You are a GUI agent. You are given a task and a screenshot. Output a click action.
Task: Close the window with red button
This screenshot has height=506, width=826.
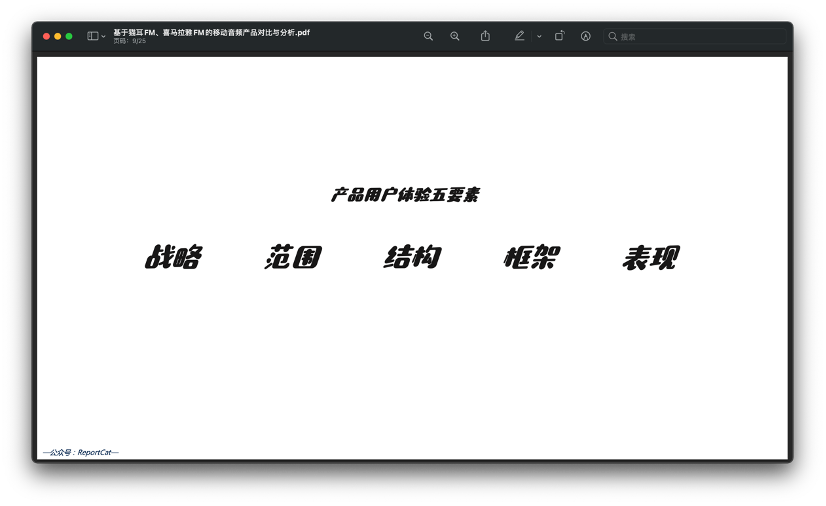(46, 36)
